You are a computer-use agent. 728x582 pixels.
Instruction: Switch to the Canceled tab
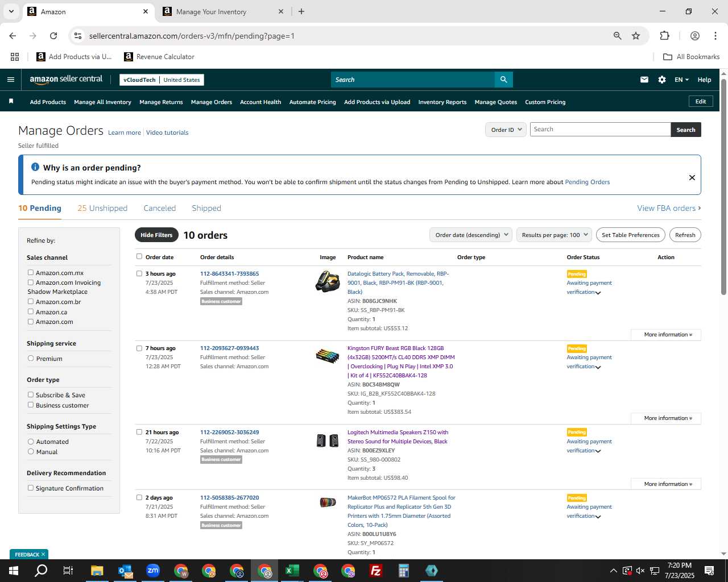tap(160, 208)
